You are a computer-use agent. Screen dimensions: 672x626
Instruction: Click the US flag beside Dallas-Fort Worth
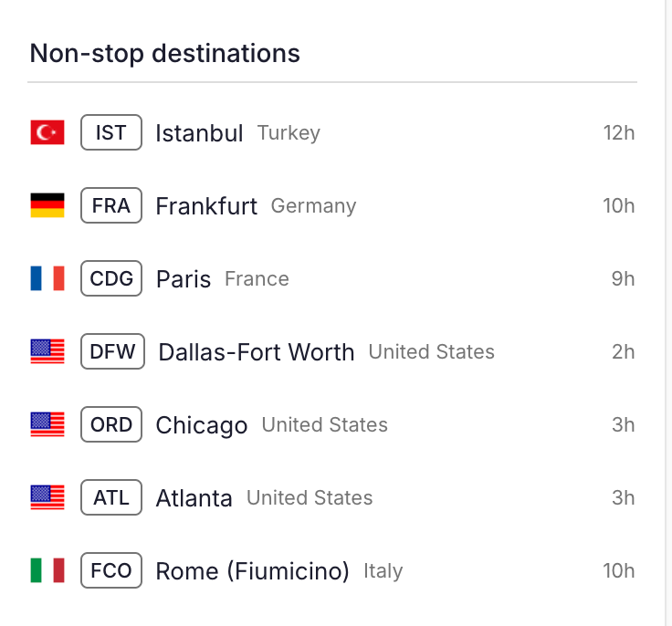pos(47,352)
